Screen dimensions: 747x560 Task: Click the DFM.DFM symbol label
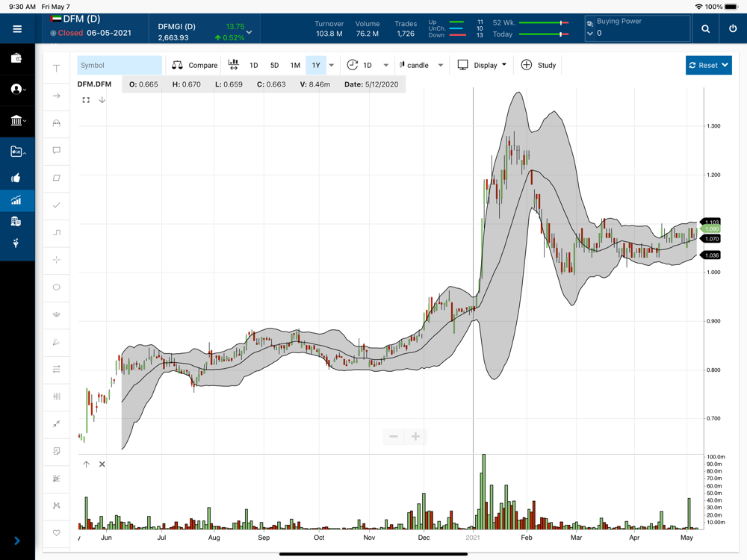click(94, 84)
